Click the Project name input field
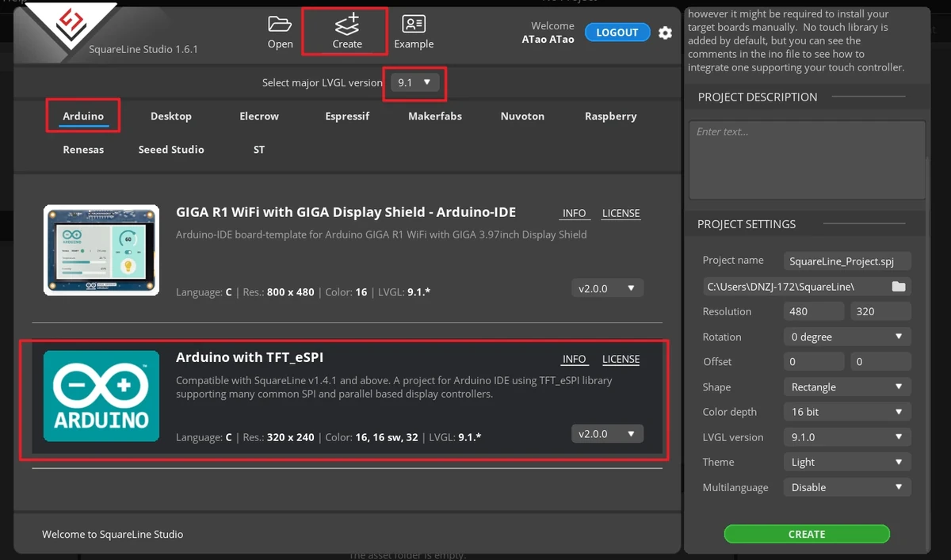951x560 pixels. coord(846,261)
